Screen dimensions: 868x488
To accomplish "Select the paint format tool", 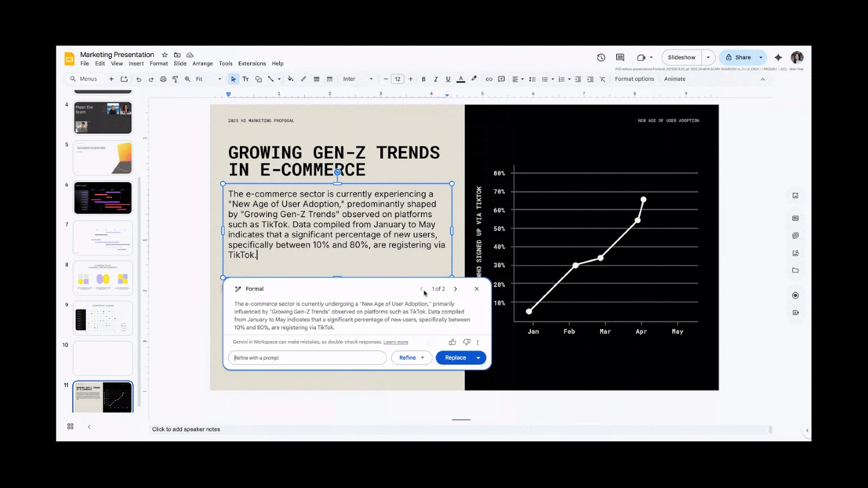I will [175, 79].
